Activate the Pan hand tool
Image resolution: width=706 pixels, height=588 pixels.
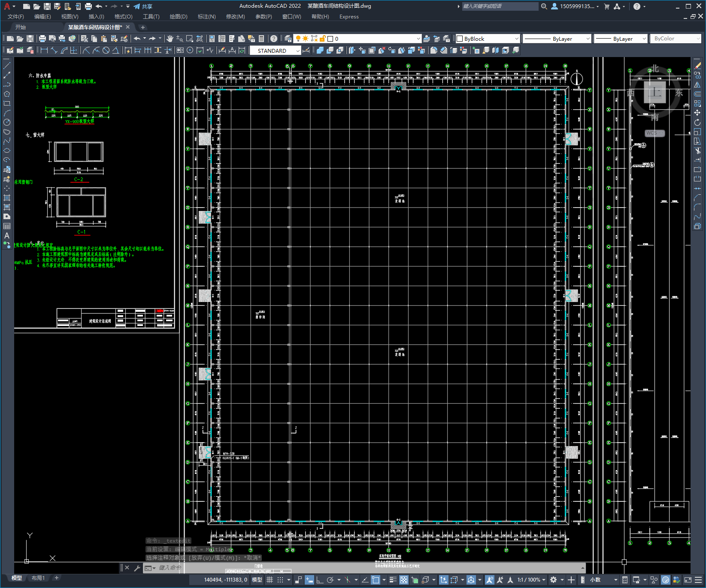(170, 39)
